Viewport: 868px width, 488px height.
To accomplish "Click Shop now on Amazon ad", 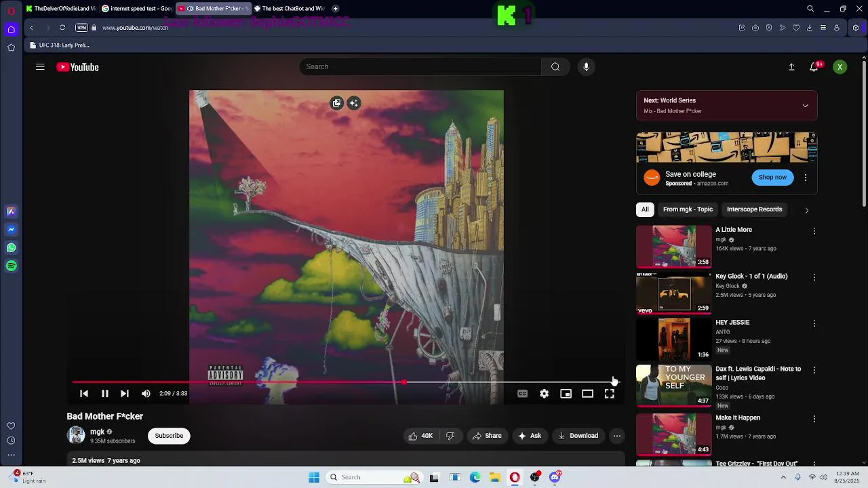I will click(772, 178).
